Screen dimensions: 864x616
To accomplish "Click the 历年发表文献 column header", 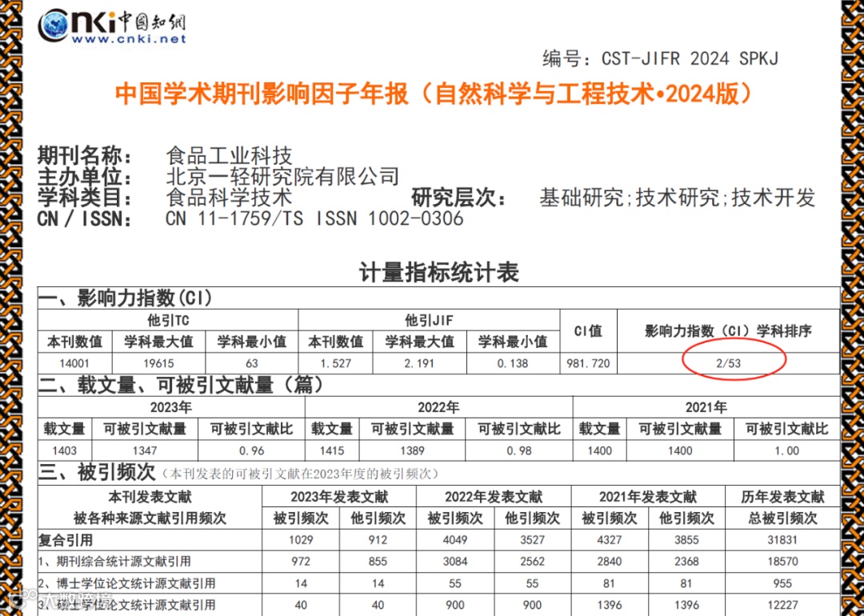I will tap(782, 497).
